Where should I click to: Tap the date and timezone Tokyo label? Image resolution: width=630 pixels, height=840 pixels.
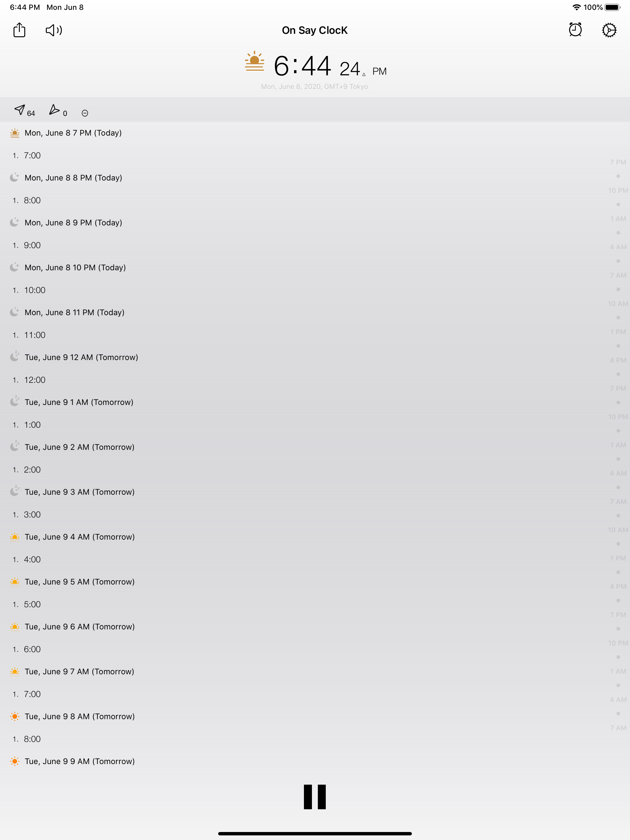point(314,87)
